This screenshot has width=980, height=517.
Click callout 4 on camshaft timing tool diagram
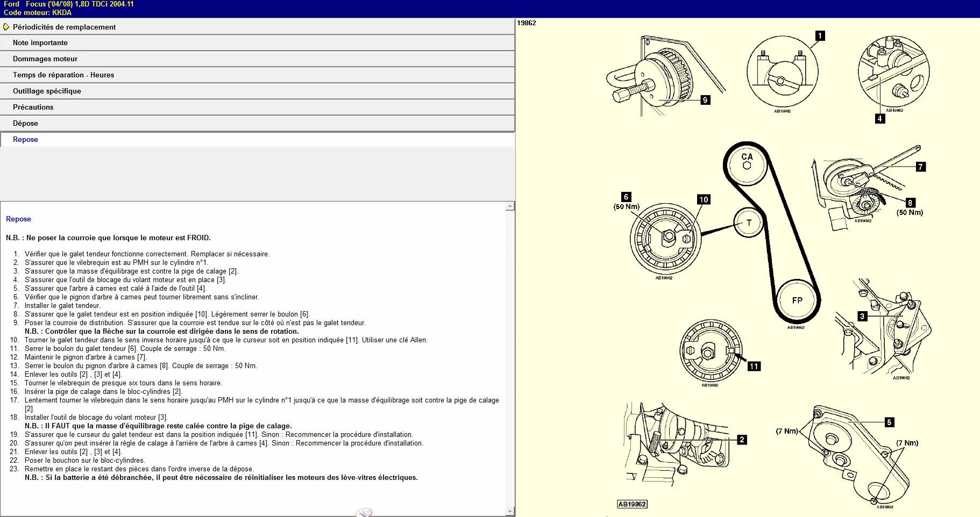(880, 118)
